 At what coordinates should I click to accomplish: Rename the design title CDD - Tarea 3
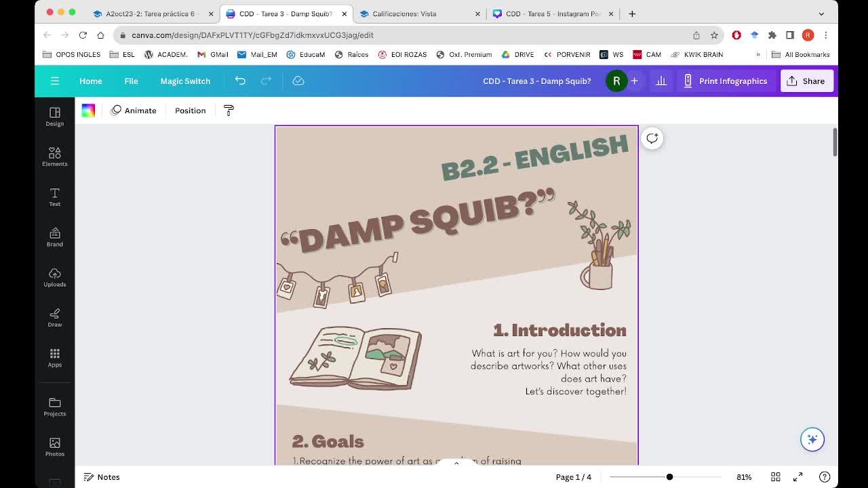coord(537,81)
